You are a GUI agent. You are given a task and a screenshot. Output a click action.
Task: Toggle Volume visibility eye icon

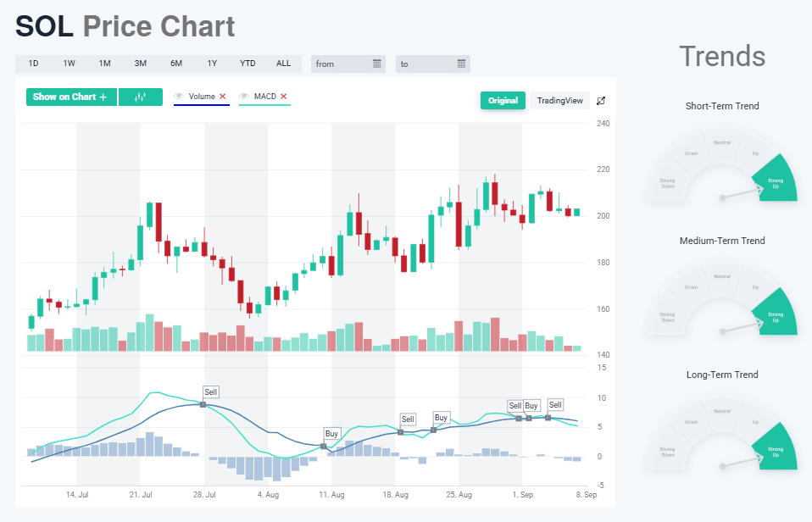tap(179, 97)
